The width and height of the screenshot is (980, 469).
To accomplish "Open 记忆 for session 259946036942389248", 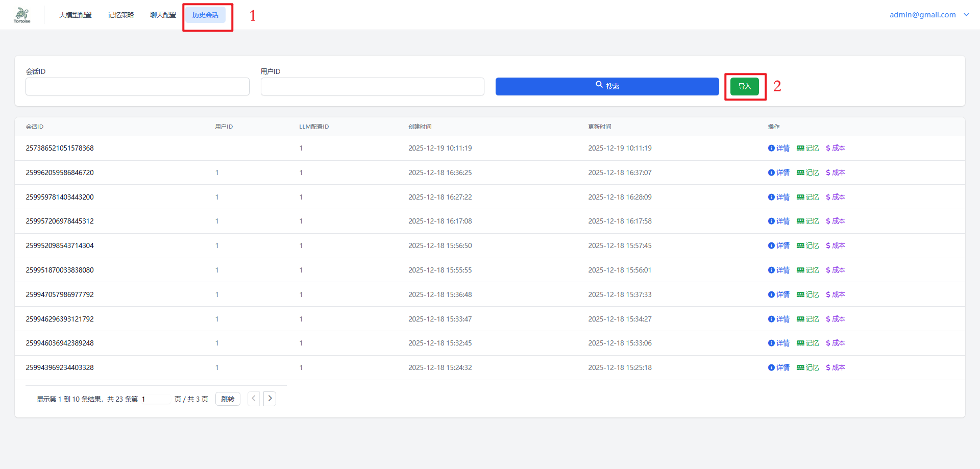I will pos(808,343).
